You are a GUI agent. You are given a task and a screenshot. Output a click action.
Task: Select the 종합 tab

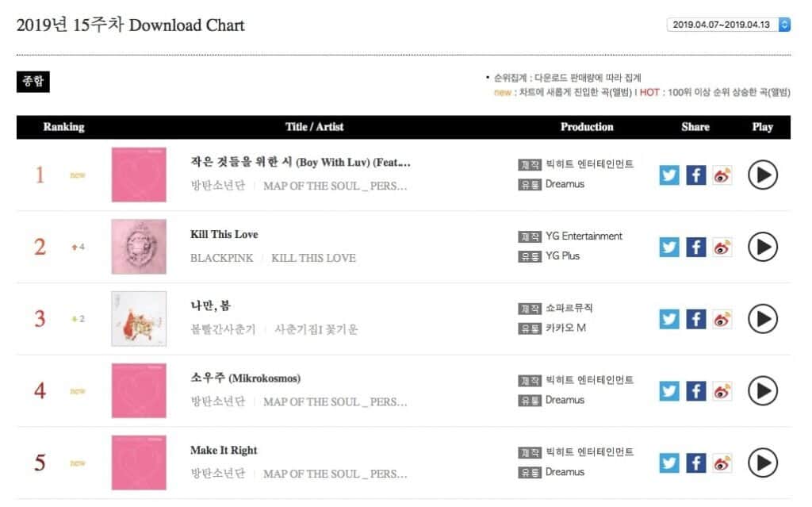33,82
